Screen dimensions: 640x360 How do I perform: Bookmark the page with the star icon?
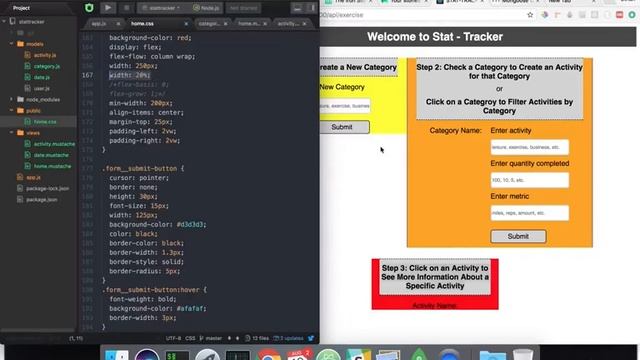click(x=530, y=15)
